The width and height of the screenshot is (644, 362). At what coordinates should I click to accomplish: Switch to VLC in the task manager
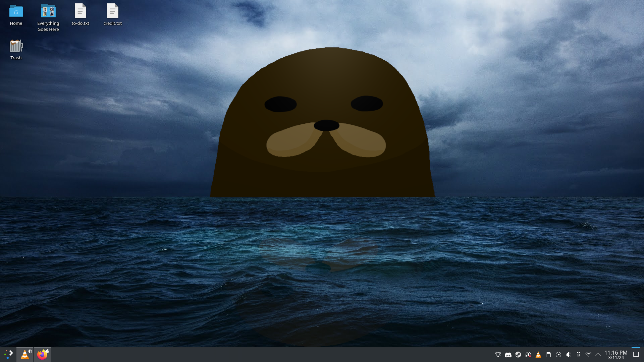pos(24,355)
